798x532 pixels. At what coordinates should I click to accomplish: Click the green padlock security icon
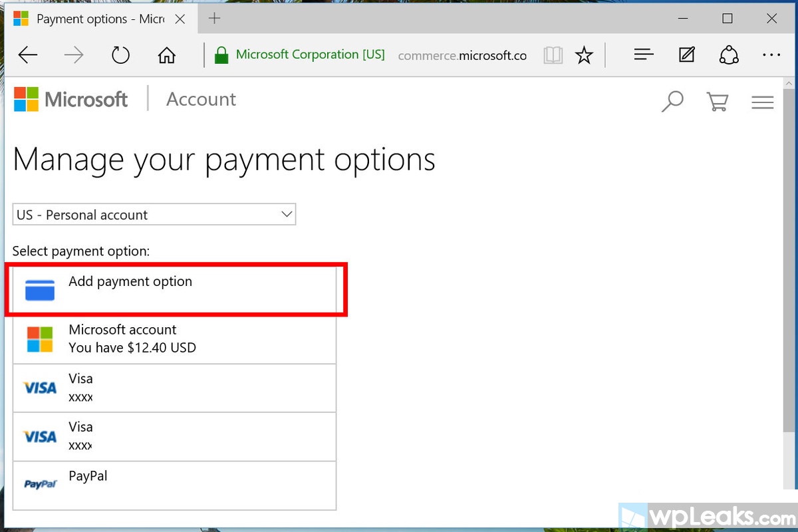point(221,55)
